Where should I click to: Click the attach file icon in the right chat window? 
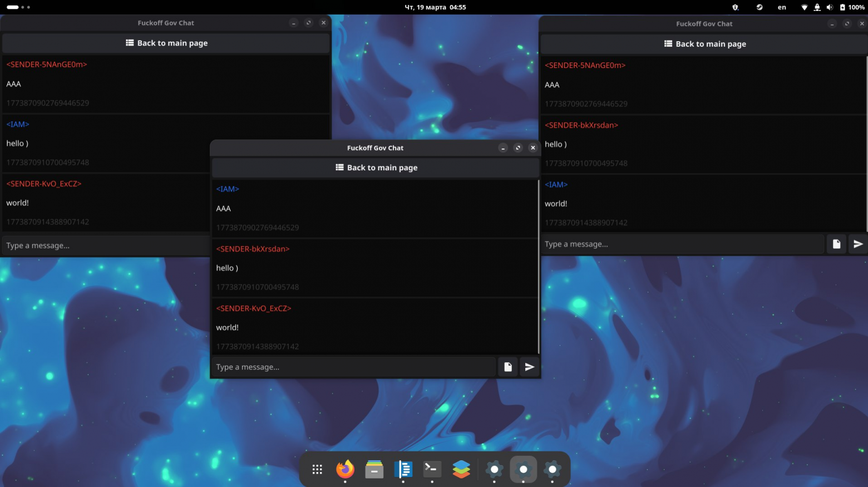coord(836,244)
